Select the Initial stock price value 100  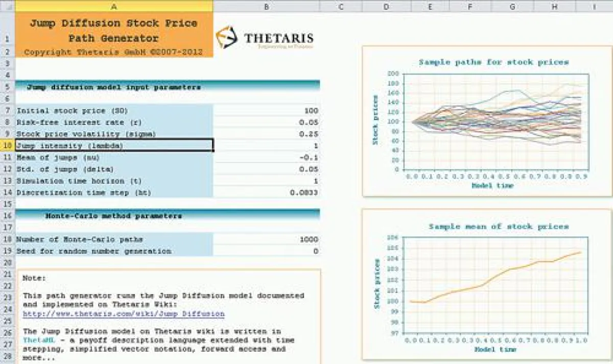[x=267, y=110]
